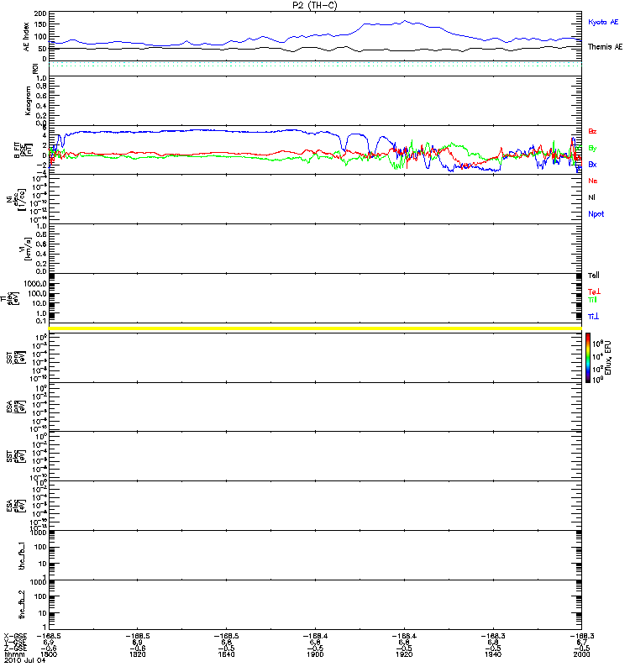Select the "1900" time tick label
Image resolution: width=630 pixels, height=672 pixels.
point(316,654)
